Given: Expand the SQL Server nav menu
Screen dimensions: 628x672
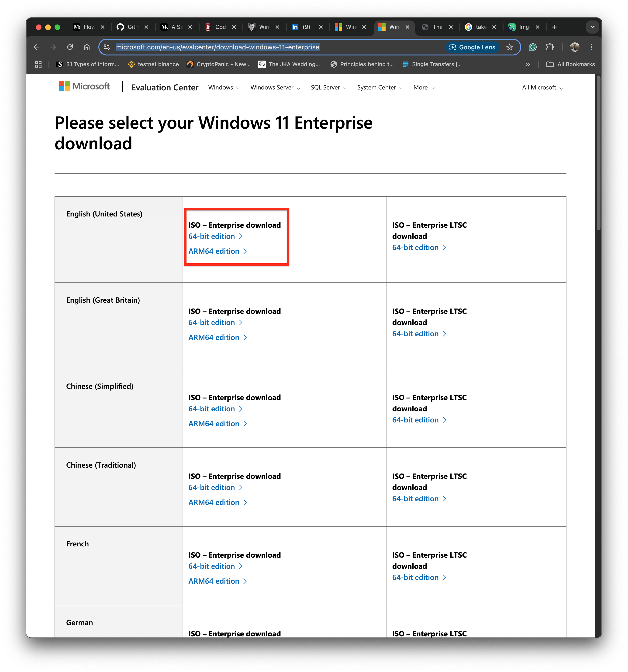Looking at the screenshot, I should 329,88.
